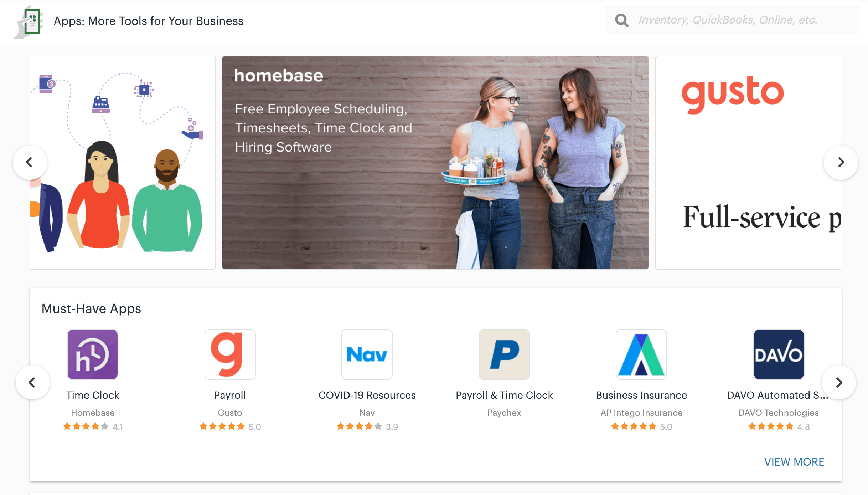Open the Homebase banner slide
The height and width of the screenshot is (495, 868).
(x=435, y=162)
